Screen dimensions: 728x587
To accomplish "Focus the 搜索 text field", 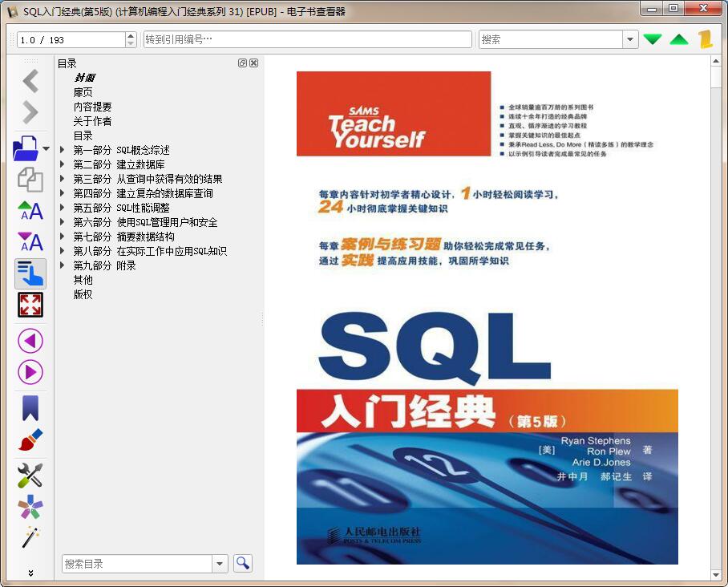I will pos(551,39).
